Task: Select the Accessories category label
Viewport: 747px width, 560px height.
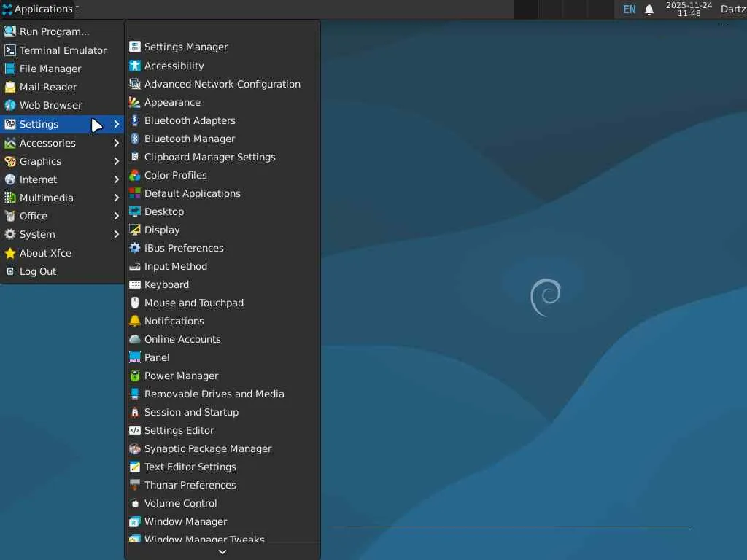Action: pyautogui.click(x=47, y=143)
